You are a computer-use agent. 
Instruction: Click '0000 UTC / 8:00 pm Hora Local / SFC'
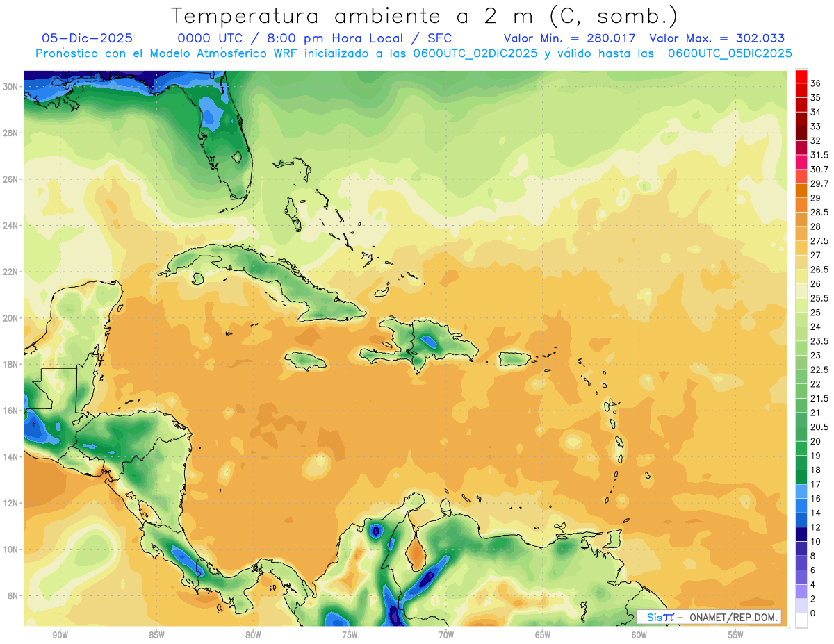[315, 38]
